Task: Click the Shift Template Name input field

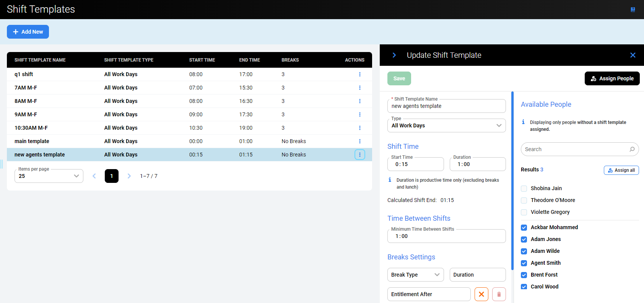Action: (x=446, y=106)
